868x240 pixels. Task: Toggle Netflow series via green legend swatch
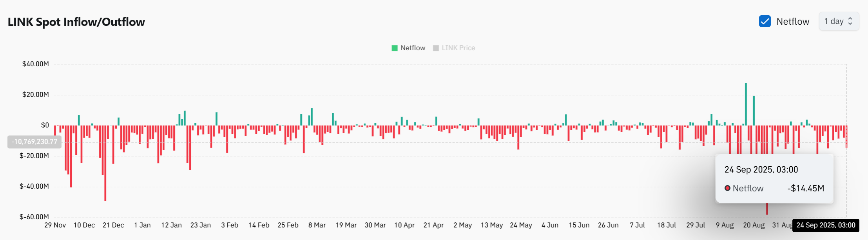tap(395, 48)
